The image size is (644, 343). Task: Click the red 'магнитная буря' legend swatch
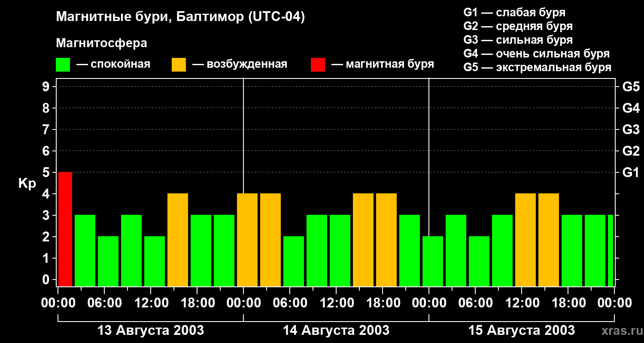318,65
